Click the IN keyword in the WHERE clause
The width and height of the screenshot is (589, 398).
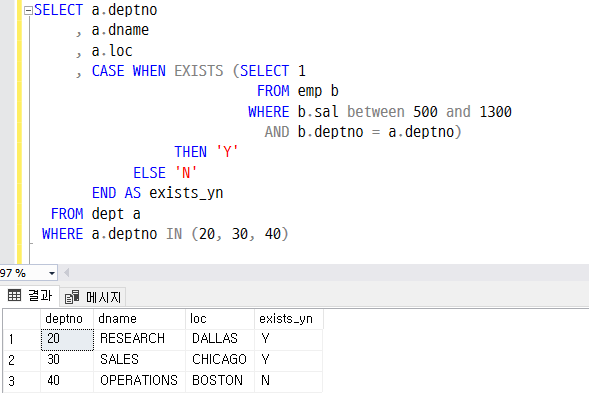tap(174, 234)
